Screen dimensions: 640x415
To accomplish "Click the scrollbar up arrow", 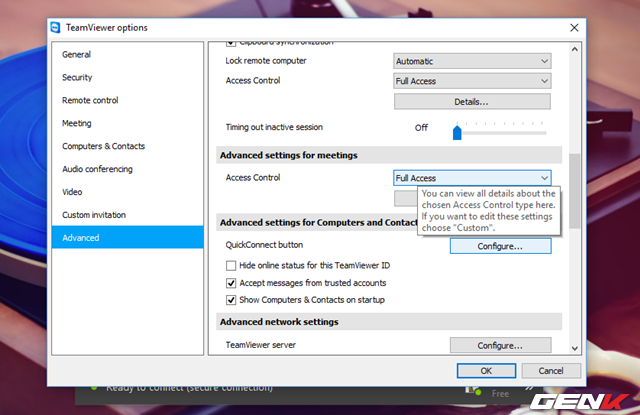I will [575, 49].
